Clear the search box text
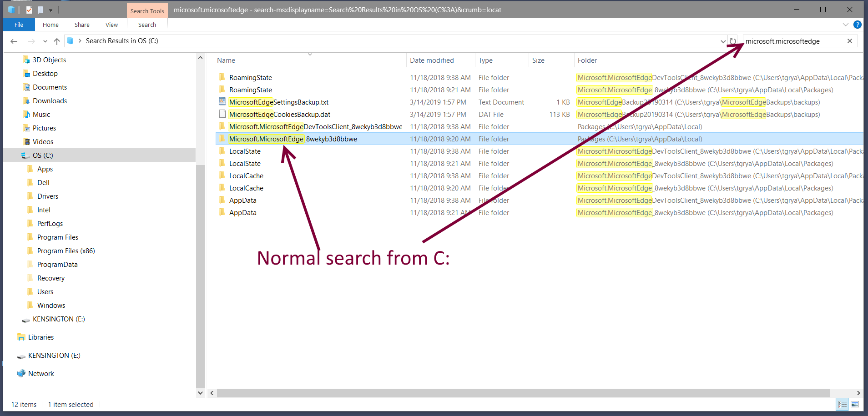 coord(849,41)
